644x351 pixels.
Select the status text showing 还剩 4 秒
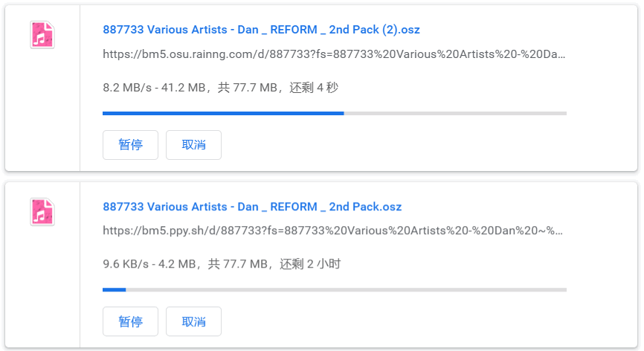pyautogui.click(x=314, y=88)
